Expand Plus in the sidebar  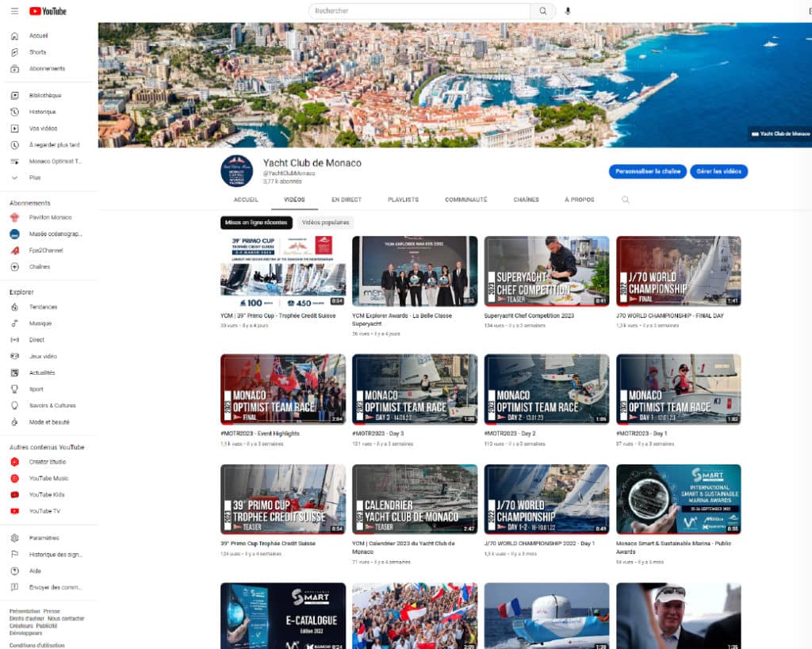coord(35,178)
